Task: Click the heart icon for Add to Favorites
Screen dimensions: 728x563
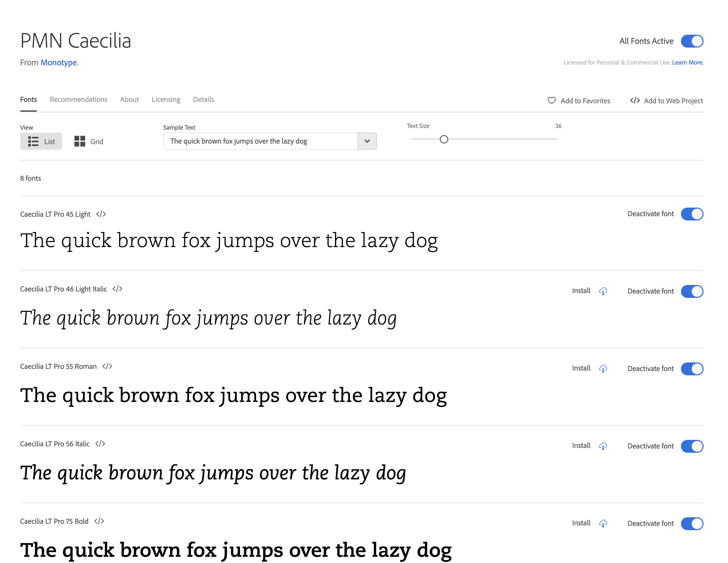Action: [x=552, y=100]
